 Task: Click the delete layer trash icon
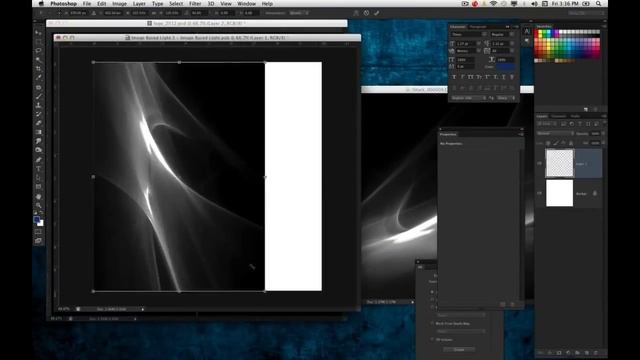596,353
